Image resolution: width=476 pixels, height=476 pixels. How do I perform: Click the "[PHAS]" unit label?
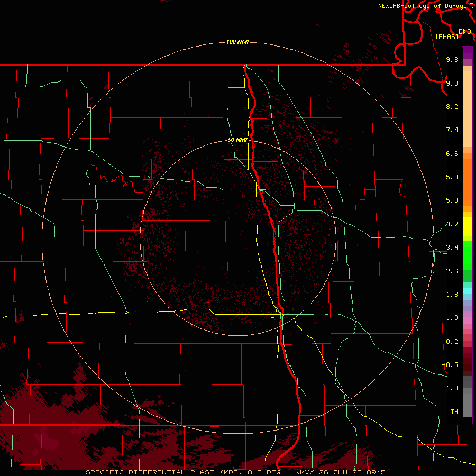(447, 36)
